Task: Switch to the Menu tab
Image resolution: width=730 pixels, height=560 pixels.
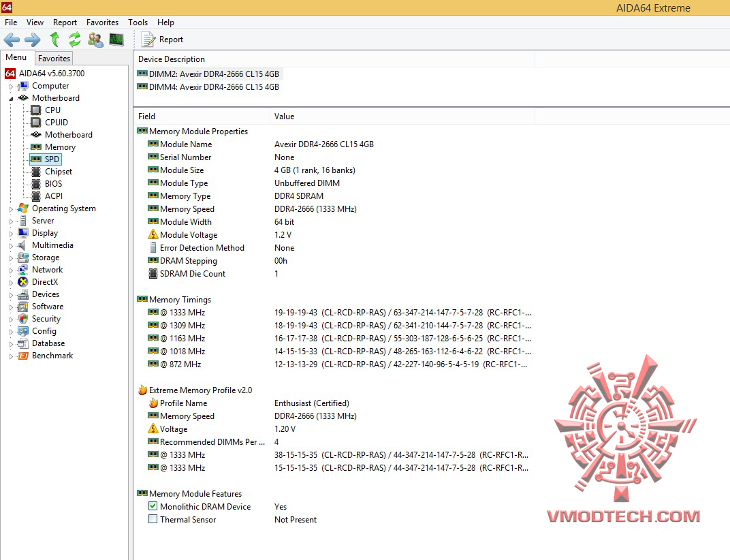Action: click(x=16, y=57)
